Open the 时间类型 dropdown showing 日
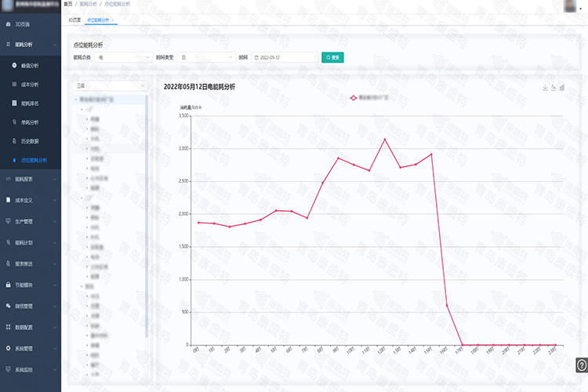The height and width of the screenshot is (392, 588). [x=206, y=57]
